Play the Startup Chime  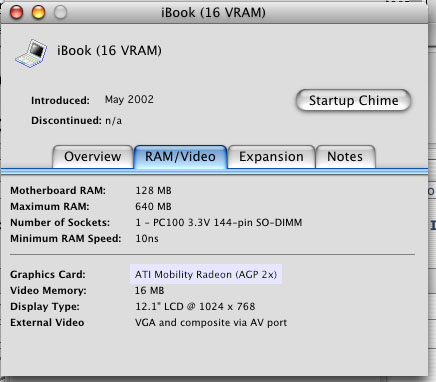pyautogui.click(x=353, y=100)
